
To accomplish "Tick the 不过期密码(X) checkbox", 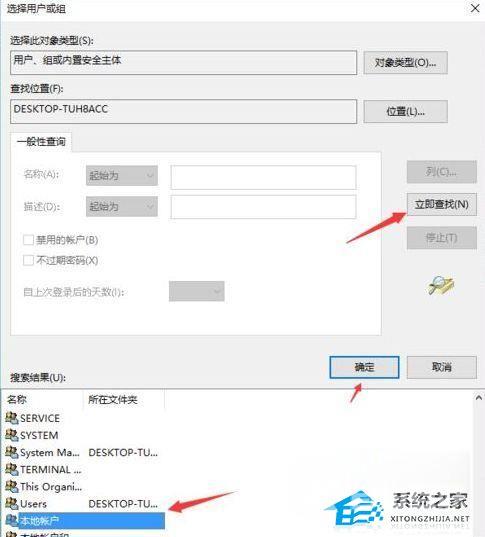I will click(x=28, y=260).
